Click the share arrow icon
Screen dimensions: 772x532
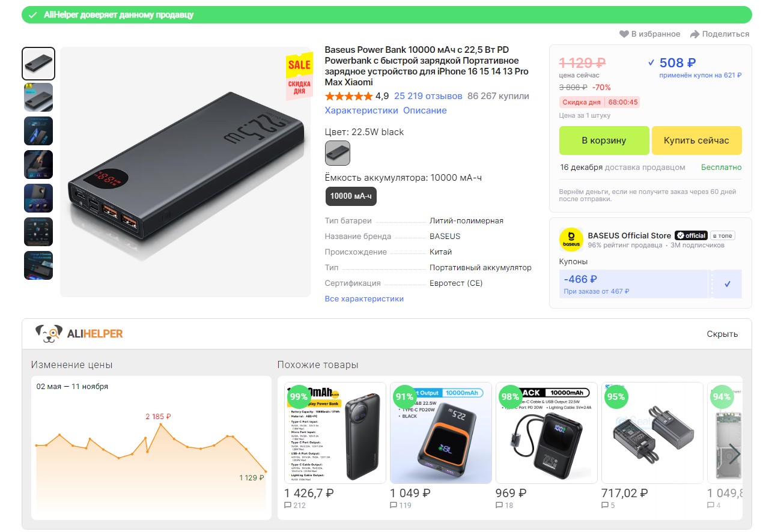(694, 34)
